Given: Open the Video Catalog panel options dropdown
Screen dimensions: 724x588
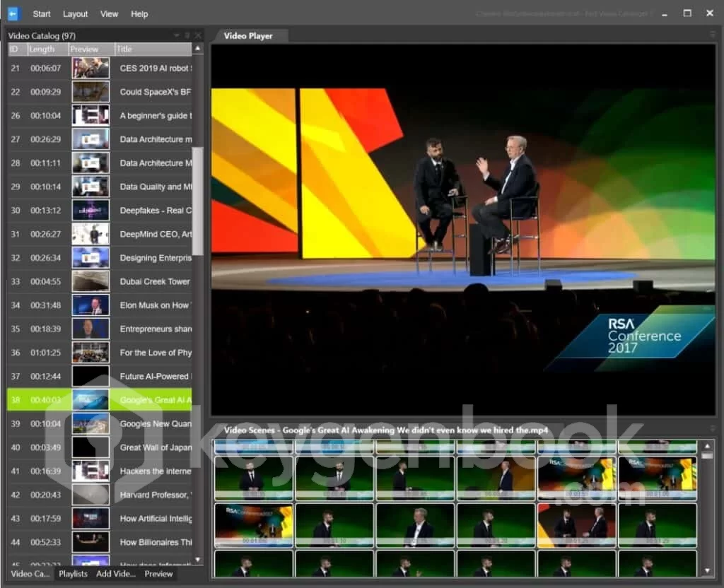Looking at the screenshot, I should (177, 35).
